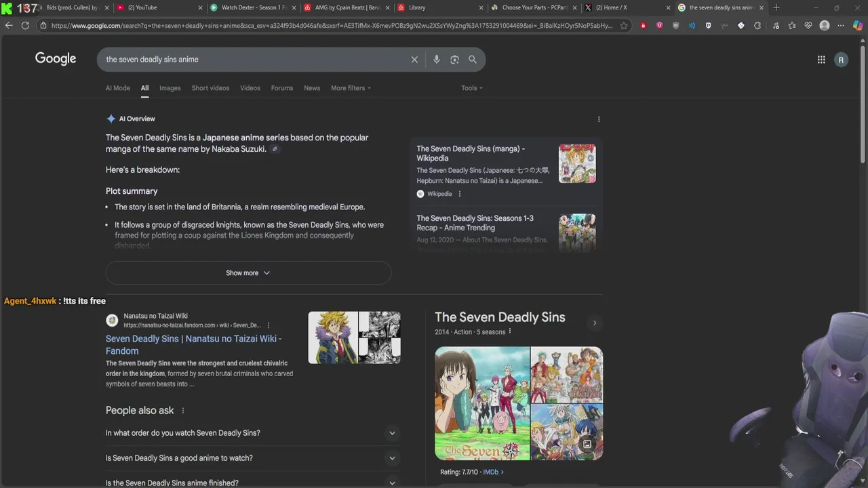Open People also ask options menu

click(x=182, y=411)
